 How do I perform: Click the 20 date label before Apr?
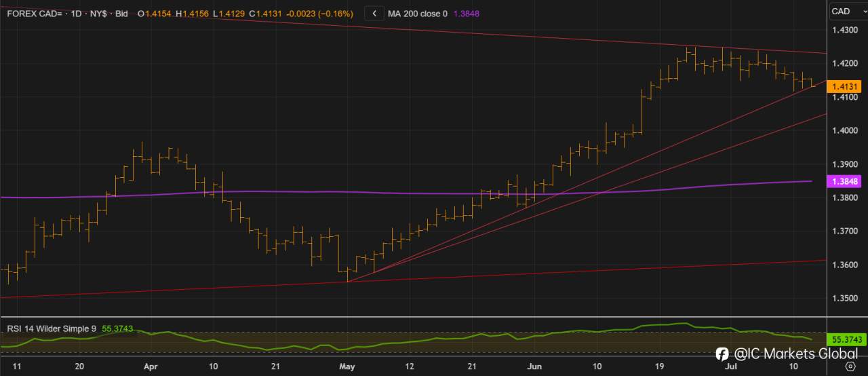coord(79,366)
